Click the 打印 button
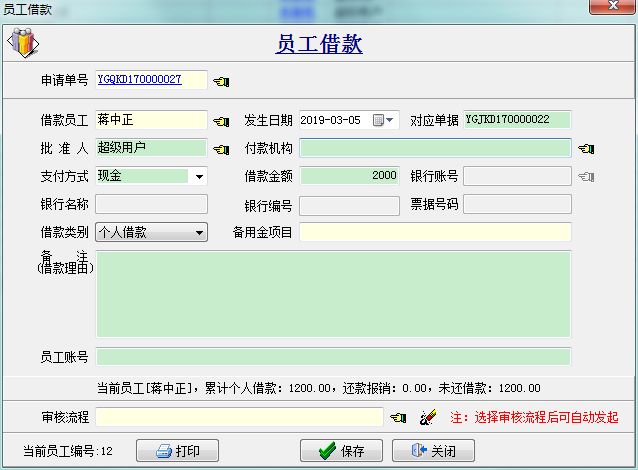This screenshot has height=470, width=638. point(177,450)
